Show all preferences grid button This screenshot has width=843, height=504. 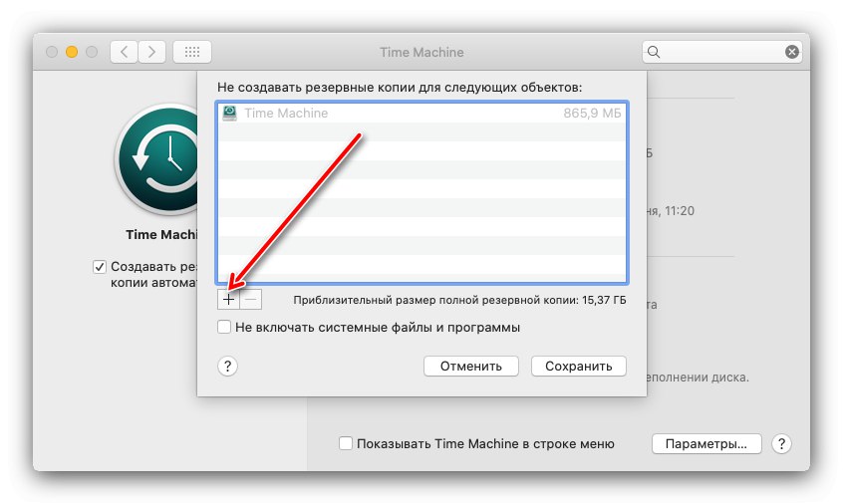(x=192, y=52)
